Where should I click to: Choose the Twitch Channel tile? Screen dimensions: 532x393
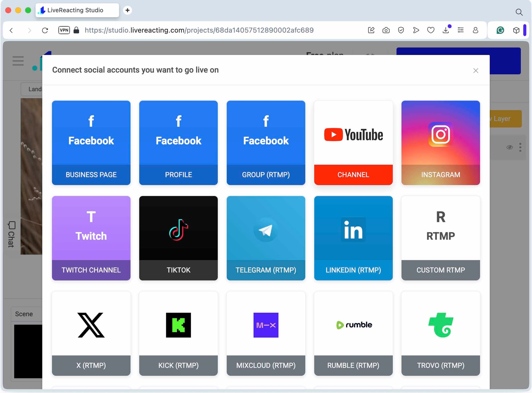pos(91,238)
